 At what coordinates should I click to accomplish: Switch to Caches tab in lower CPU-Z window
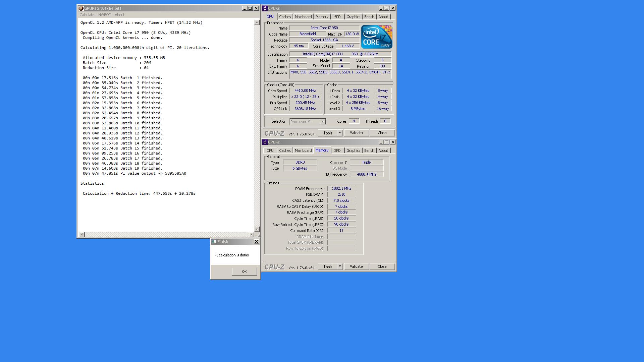[x=285, y=150]
